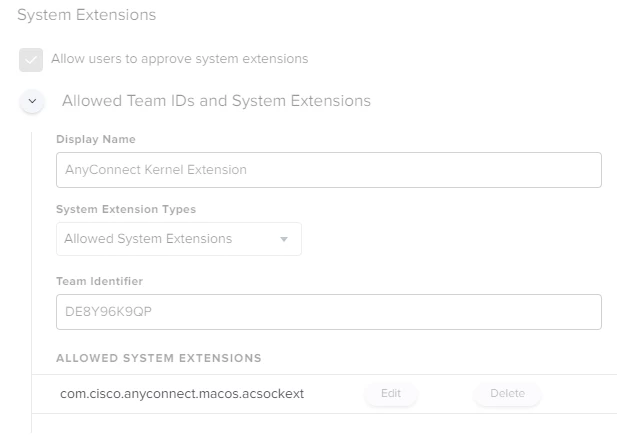The width and height of the screenshot is (617, 437).
Task: Click the checkmark icon in the checkbox
Action: (31, 60)
